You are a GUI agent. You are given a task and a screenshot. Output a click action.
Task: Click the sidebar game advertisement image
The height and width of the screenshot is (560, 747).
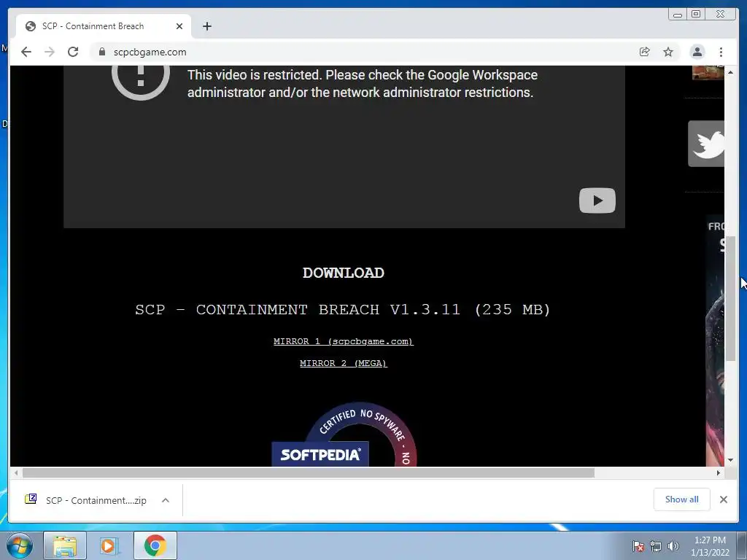tap(715, 341)
